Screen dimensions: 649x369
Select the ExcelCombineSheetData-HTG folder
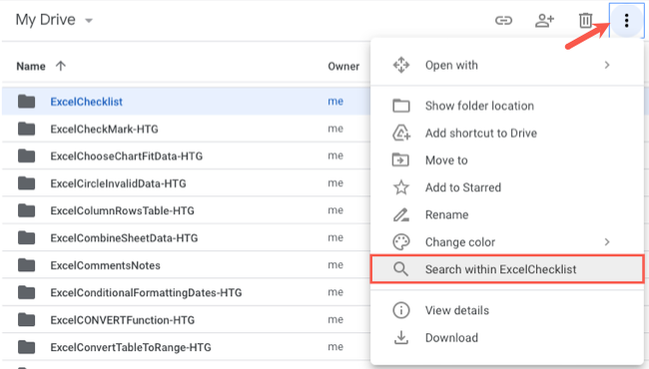pos(124,238)
